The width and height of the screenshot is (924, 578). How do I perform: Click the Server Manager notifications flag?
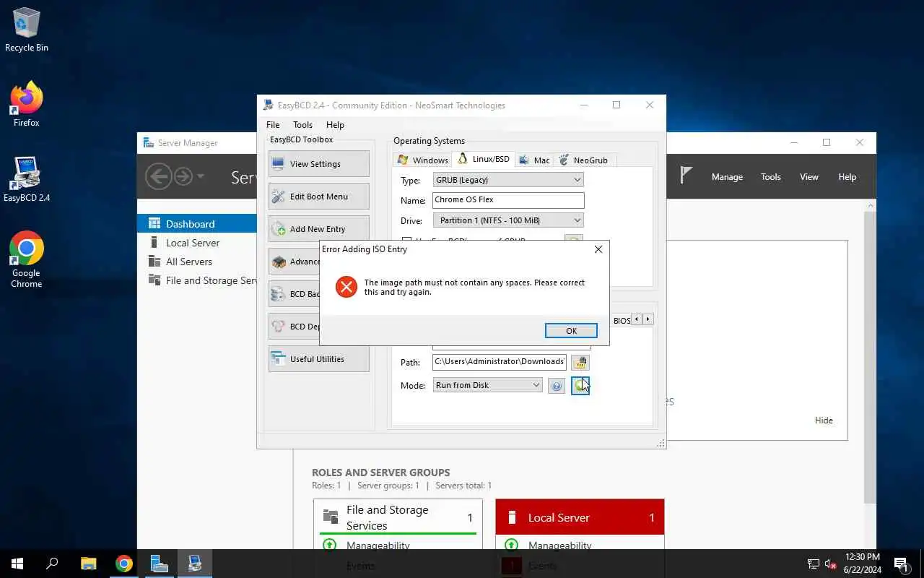687,176
